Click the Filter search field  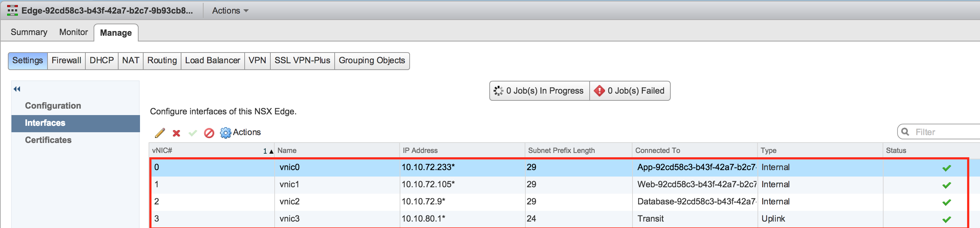[944, 132]
